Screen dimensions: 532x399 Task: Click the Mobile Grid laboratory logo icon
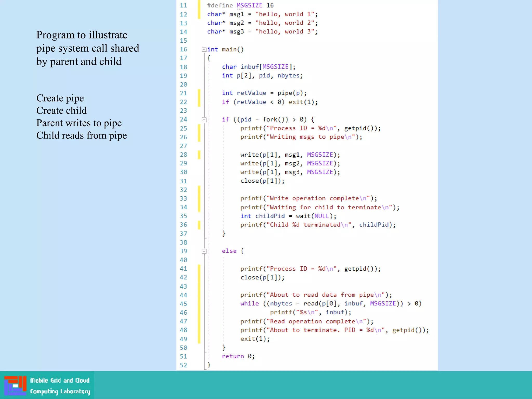(15, 385)
